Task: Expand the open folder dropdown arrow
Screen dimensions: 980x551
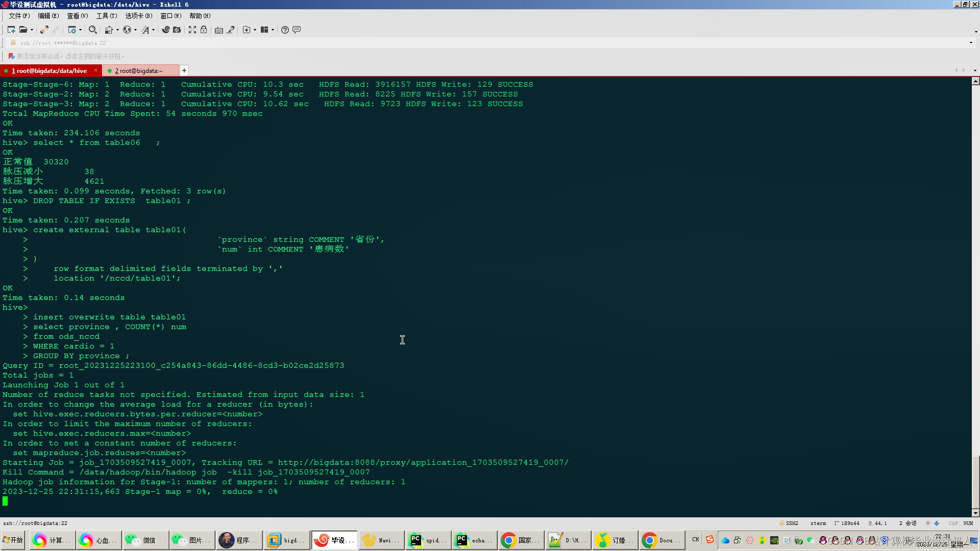Action: tap(32, 30)
